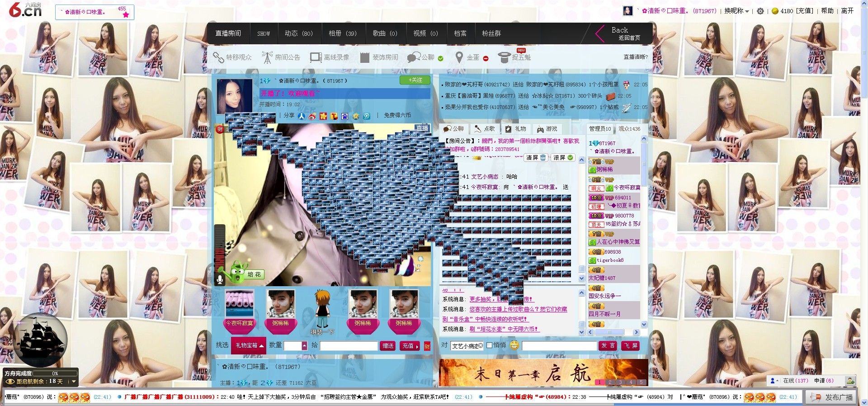Open settings gear in top bar

(760, 11)
